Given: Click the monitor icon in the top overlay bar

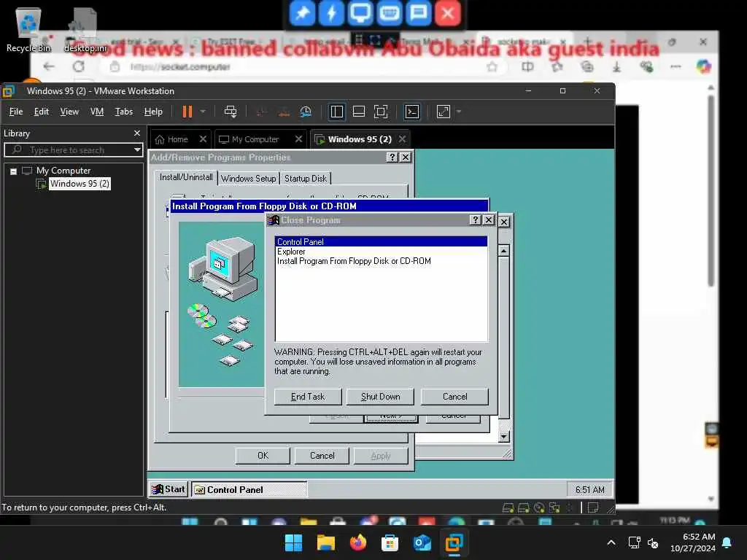Looking at the screenshot, I should point(360,13).
